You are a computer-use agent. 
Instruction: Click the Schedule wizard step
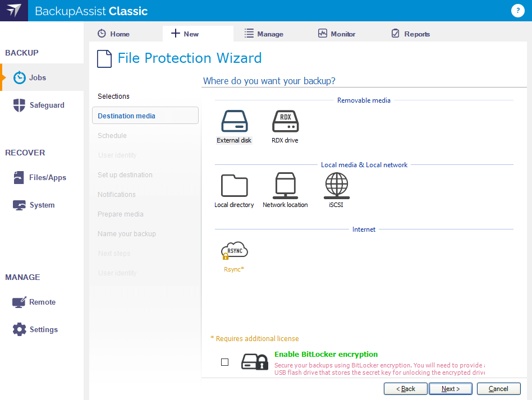(x=112, y=136)
